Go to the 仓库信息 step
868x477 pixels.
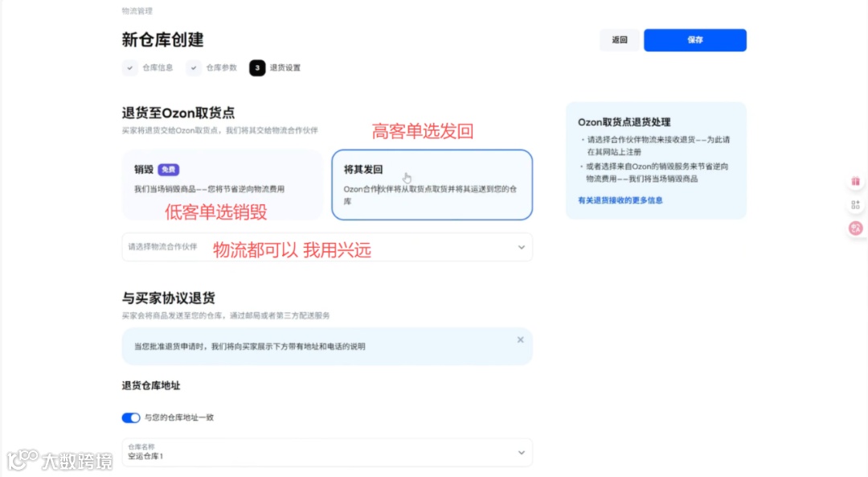[158, 68]
